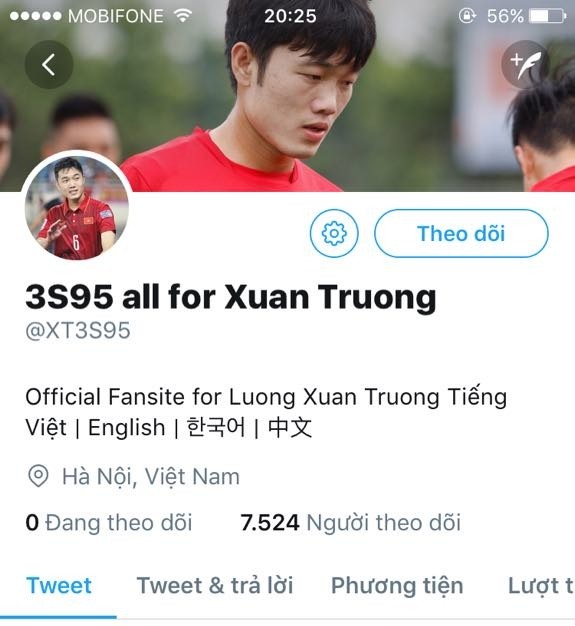The width and height of the screenshot is (575, 626).
Task: Select the Phương tiện tab
Action: pyautogui.click(x=397, y=586)
